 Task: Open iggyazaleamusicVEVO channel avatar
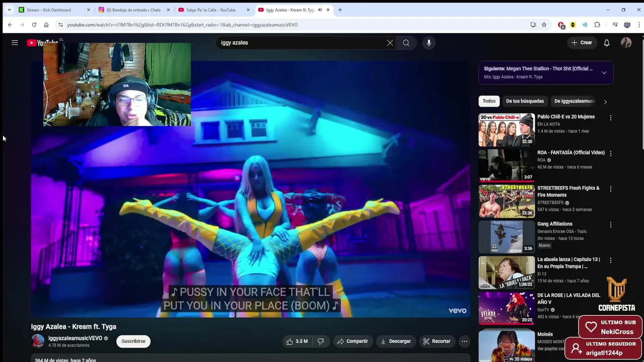tap(38, 341)
